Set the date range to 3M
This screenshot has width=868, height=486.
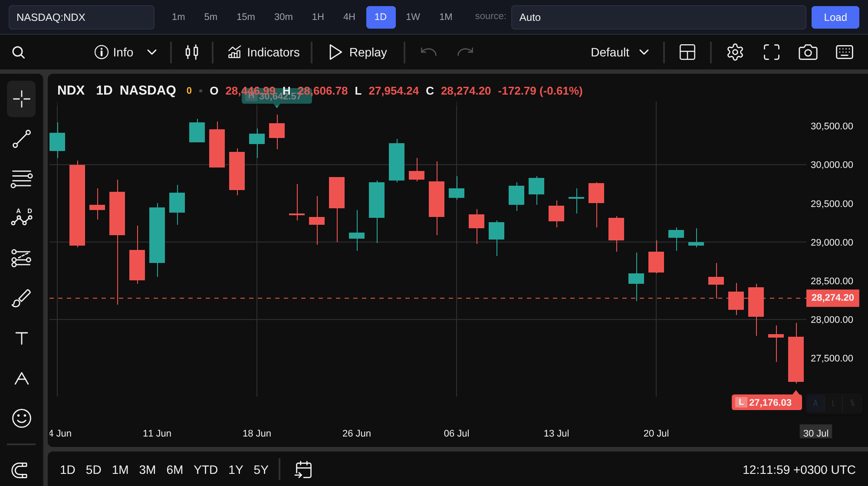point(147,470)
